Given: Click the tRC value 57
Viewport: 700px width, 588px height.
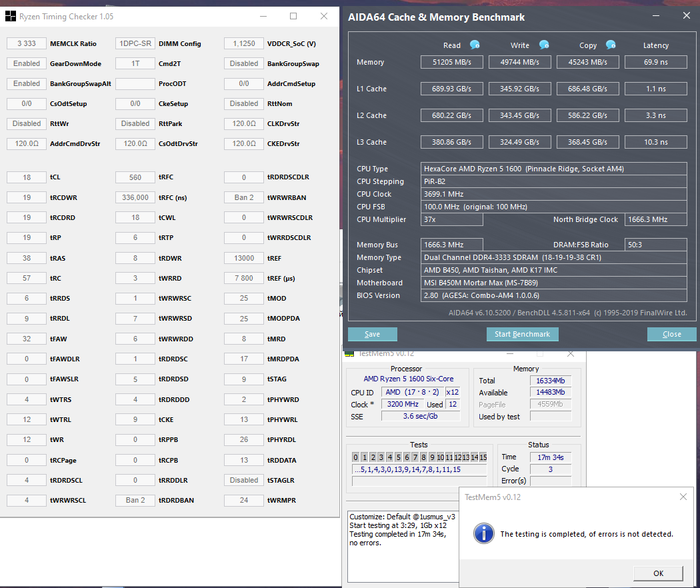Looking at the screenshot, I should [27, 278].
